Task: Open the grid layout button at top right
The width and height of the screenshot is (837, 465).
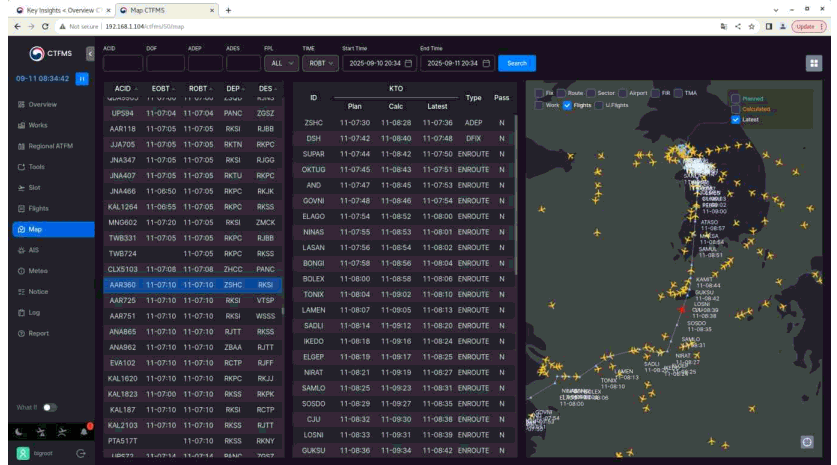Action: coord(814,64)
